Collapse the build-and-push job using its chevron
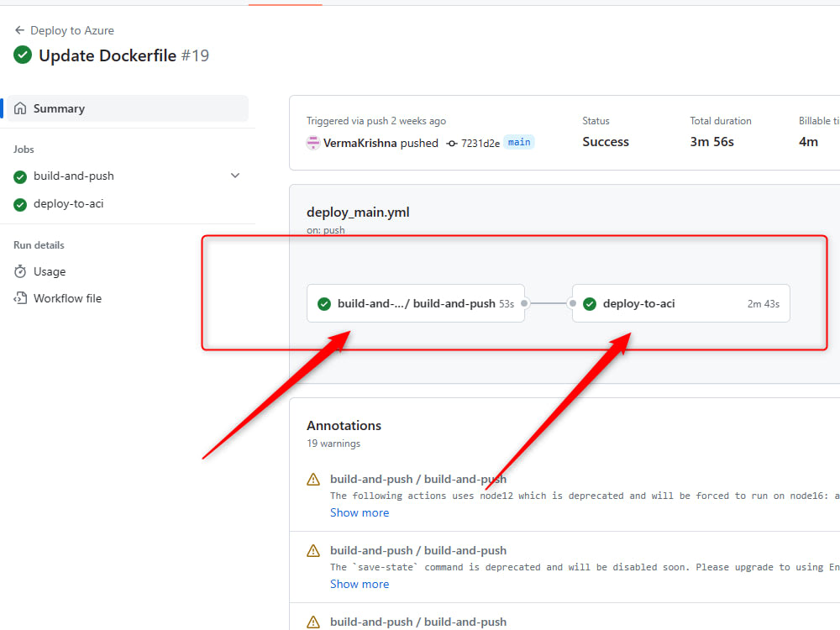Image resolution: width=840 pixels, height=630 pixels. coord(235,176)
